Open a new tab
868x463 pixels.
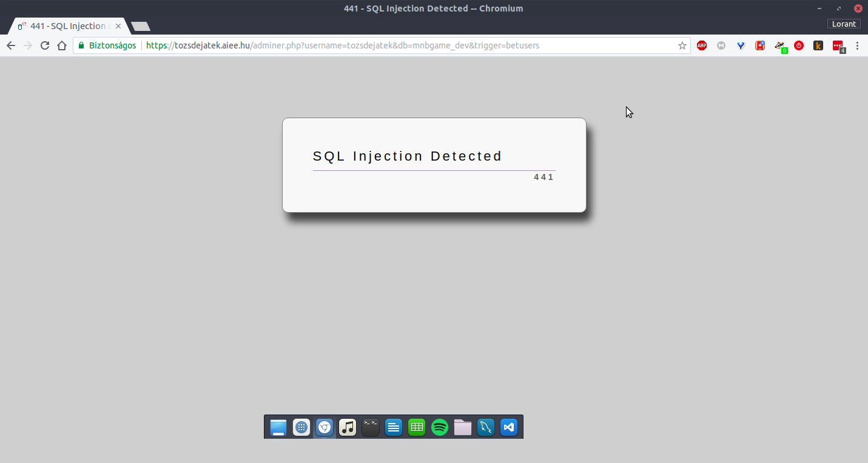pyautogui.click(x=141, y=26)
